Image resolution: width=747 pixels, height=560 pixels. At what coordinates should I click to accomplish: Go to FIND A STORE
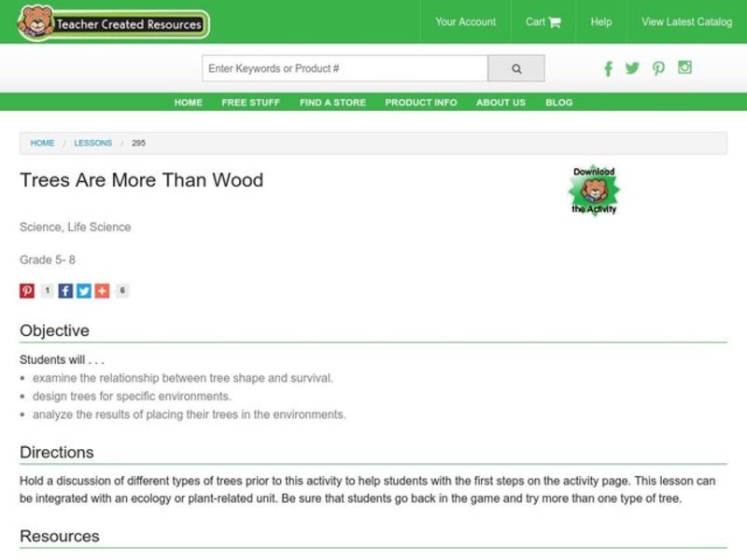pos(332,103)
